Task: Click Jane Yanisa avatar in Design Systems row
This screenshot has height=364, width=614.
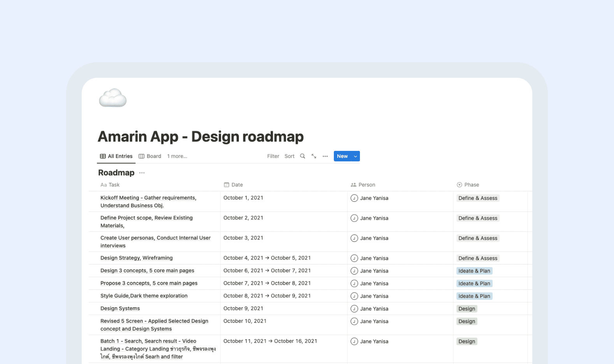Action: tap(354, 309)
